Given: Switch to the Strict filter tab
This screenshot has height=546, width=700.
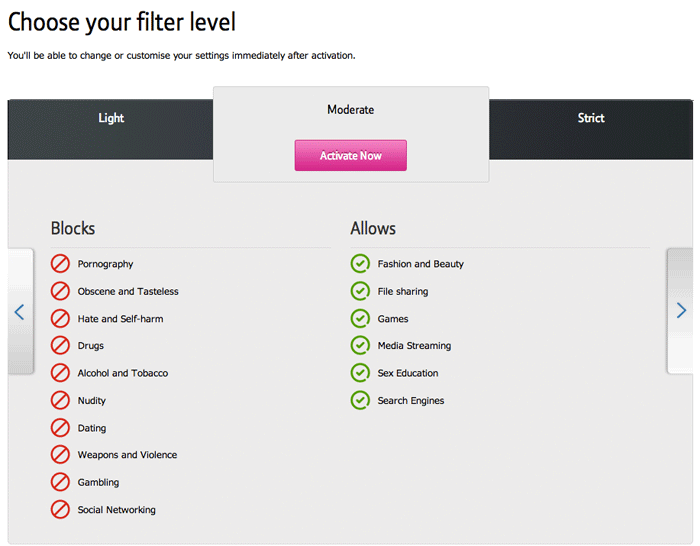Looking at the screenshot, I should click(x=591, y=118).
